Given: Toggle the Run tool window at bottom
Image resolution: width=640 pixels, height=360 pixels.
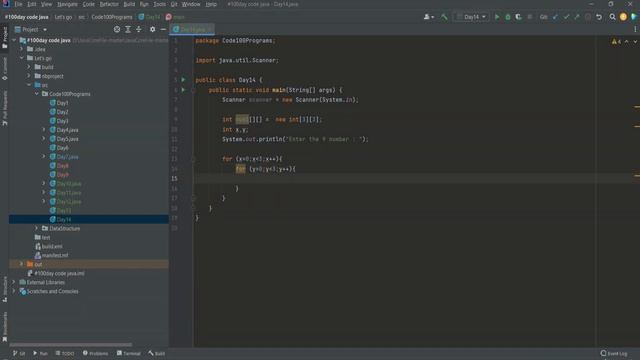Looking at the screenshot, I should tap(40, 353).
